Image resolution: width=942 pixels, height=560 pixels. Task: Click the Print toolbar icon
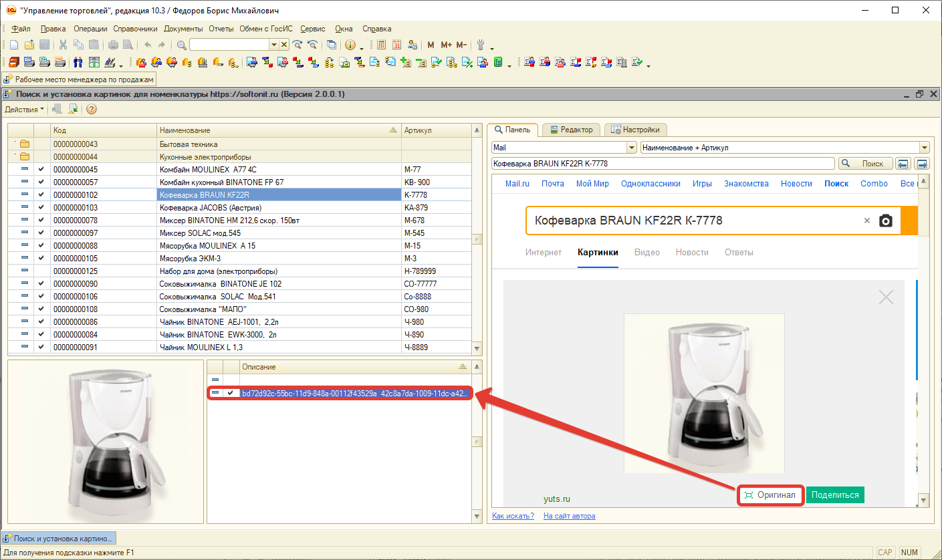tap(113, 45)
